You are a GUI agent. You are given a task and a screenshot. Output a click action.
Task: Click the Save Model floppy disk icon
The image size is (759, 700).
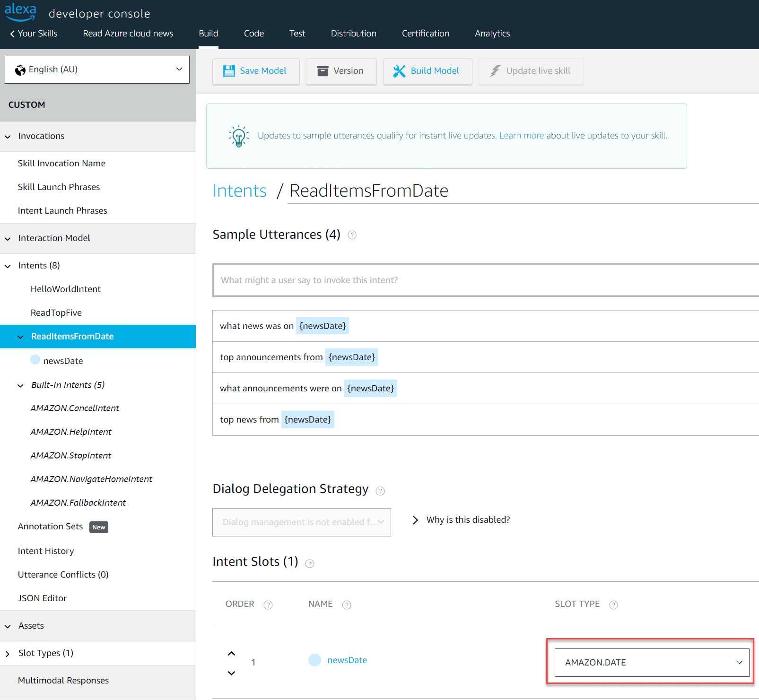point(229,71)
